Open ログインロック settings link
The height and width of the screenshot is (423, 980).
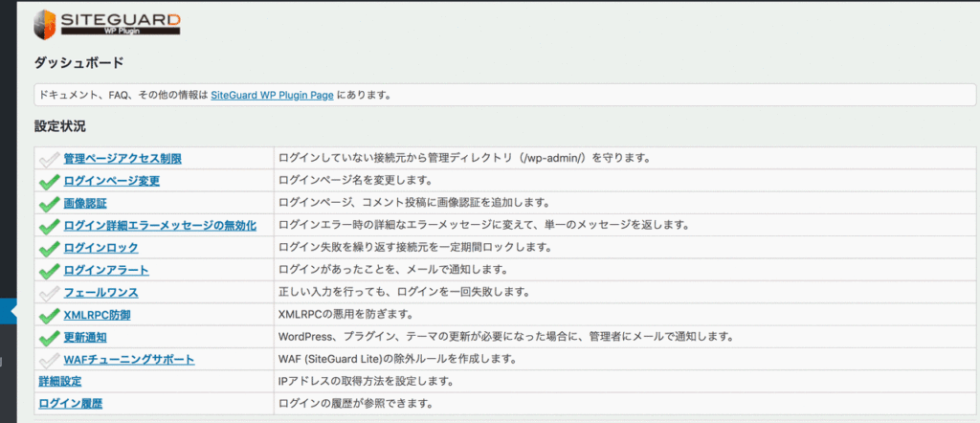tap(101, 248)
